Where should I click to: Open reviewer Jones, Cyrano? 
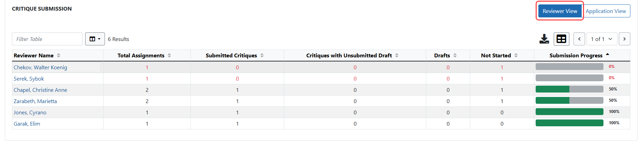(30, 112)
